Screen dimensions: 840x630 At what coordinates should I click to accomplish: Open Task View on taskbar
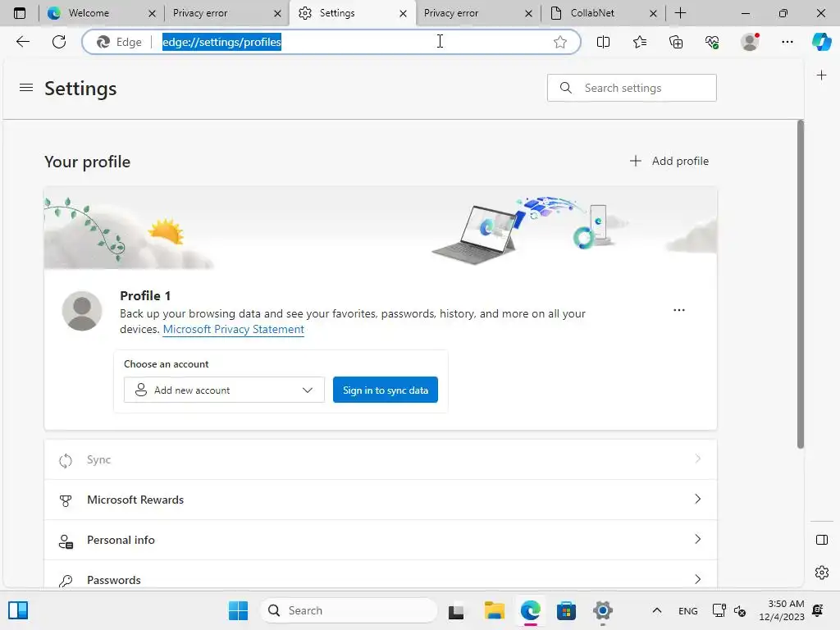(x=456, y=610)
